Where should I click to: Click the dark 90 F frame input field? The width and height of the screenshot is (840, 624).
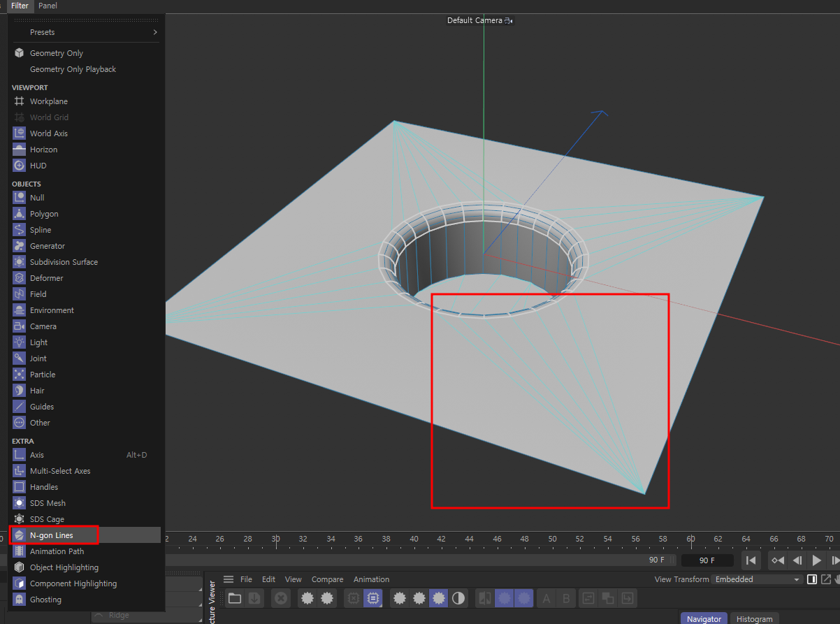pos(707,560)
